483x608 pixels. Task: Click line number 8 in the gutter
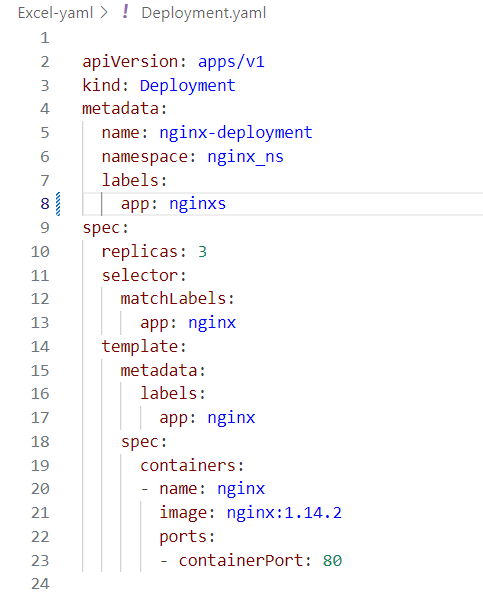[x=45, y=204]
